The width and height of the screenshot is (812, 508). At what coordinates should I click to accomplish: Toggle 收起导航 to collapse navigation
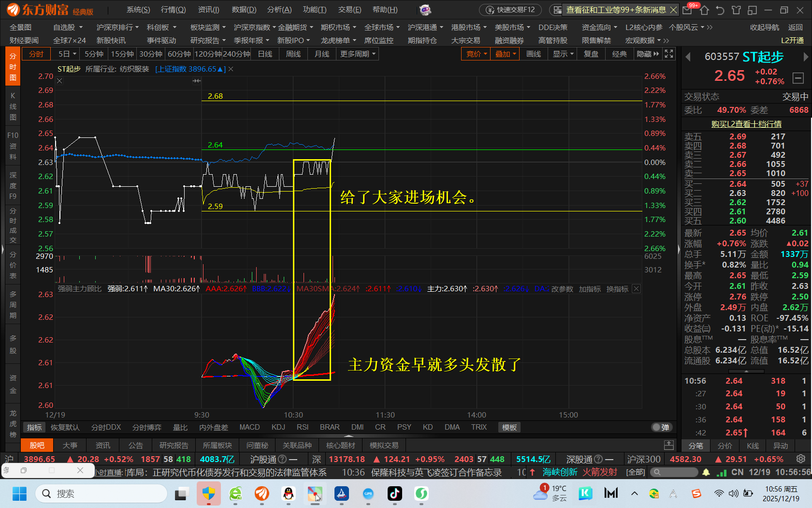[x=765, y=28]
